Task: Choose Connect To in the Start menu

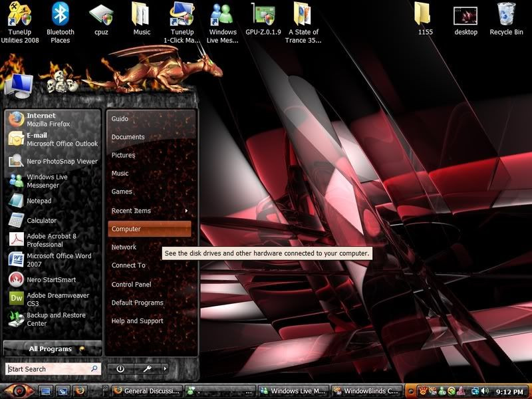Action: [x=150, y=265]
